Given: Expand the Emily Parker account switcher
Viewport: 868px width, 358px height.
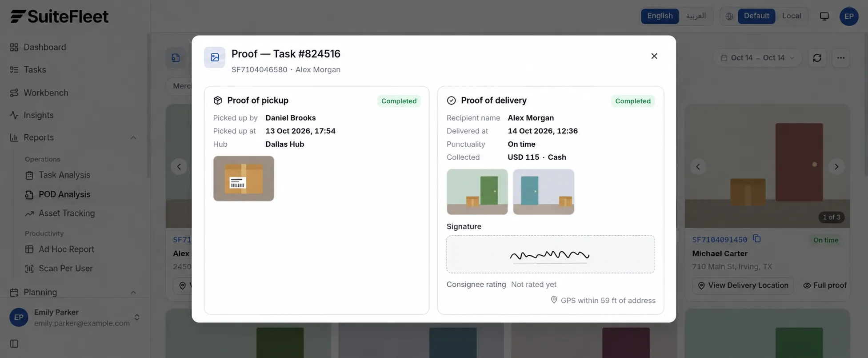Looking at the screenshot, I should click(x=137, y=318).
